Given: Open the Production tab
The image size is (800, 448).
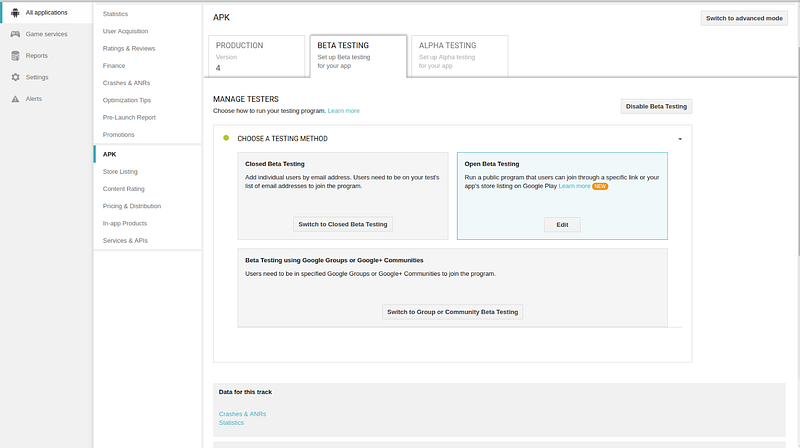Looking at the screenshot, I should tap(257, 56).
